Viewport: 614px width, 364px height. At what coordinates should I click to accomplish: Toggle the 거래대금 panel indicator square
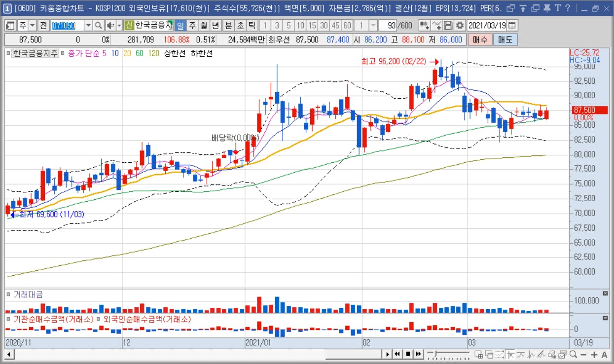point(8,294)
